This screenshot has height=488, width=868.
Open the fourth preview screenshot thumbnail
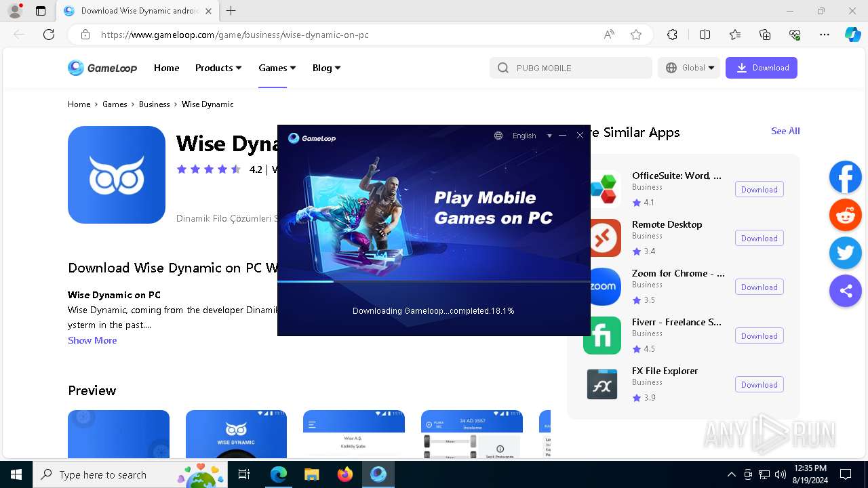click(472, 434)
